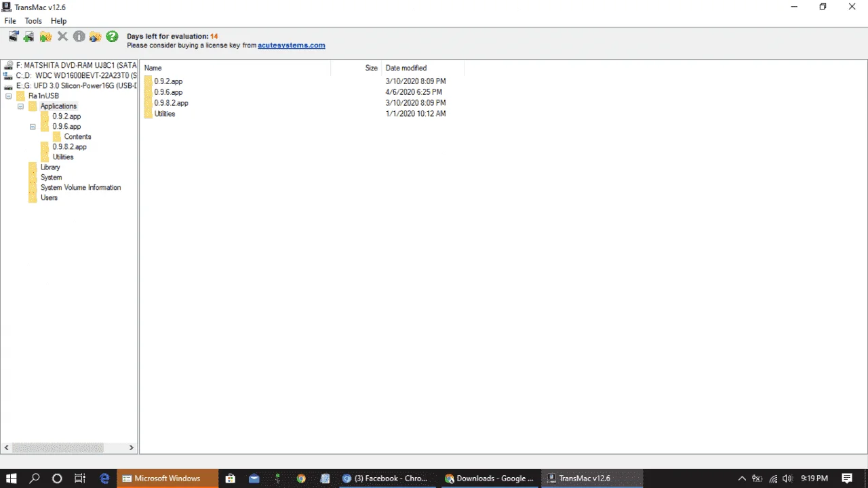Show hidden tray icons chevron
Viewport: 868px width, 488px height.
[x=742, y=479]
